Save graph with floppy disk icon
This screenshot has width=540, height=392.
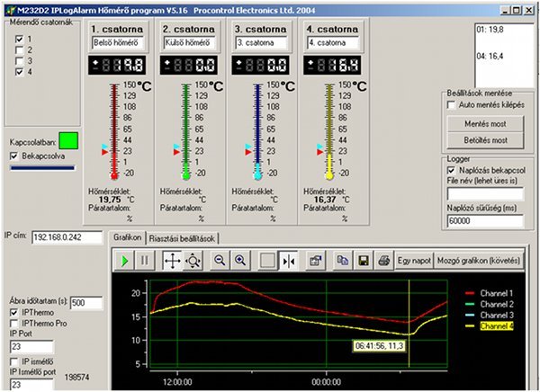(363, 261)
